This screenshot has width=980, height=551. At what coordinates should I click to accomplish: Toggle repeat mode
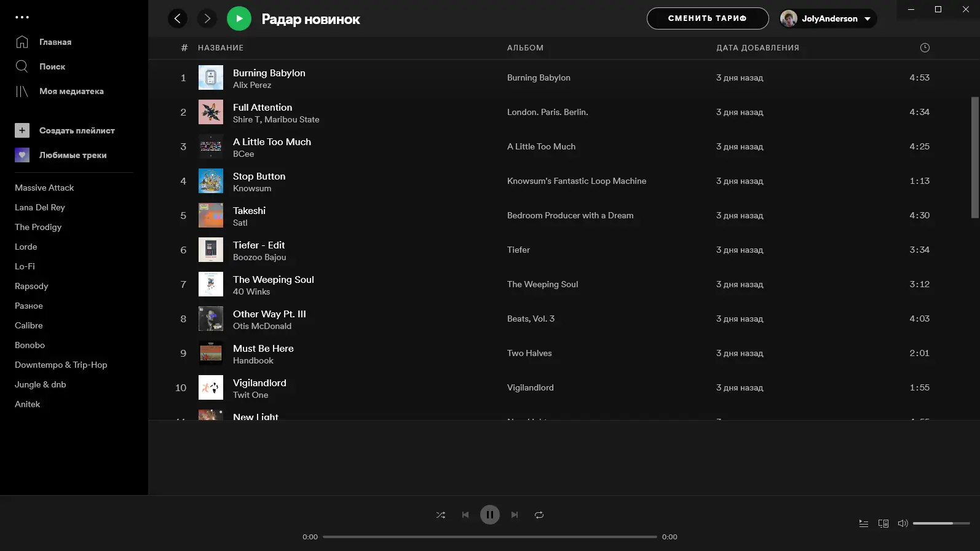tap(539, 515)
